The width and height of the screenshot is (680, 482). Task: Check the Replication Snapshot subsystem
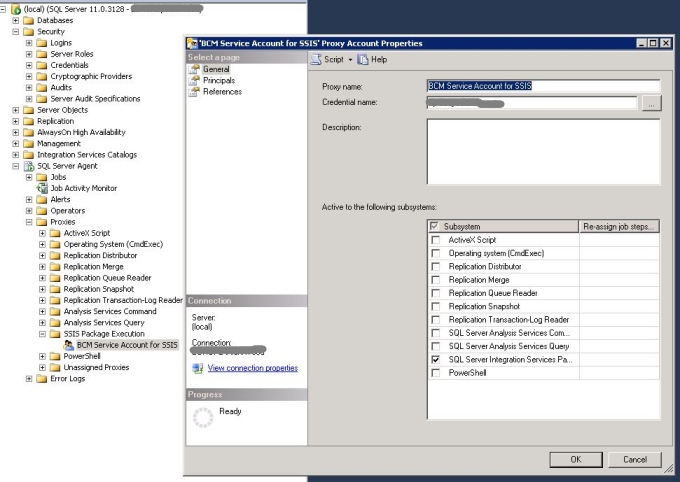pos(435,306)
